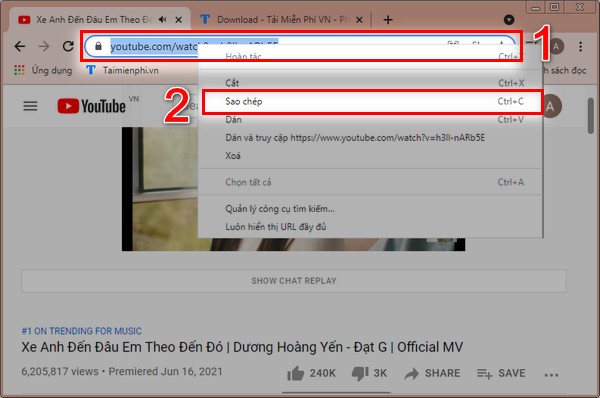Click SAVE to playlist button

click(501, 373)
